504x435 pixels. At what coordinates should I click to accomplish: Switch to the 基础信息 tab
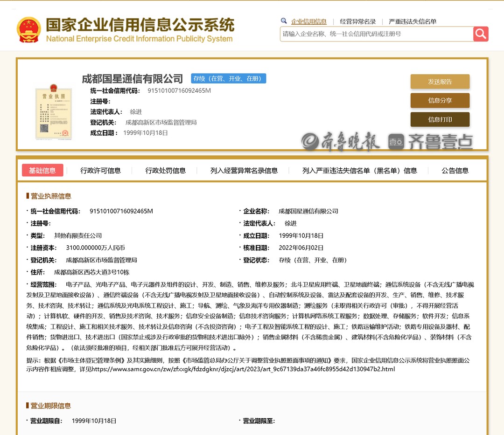(42, 171)
